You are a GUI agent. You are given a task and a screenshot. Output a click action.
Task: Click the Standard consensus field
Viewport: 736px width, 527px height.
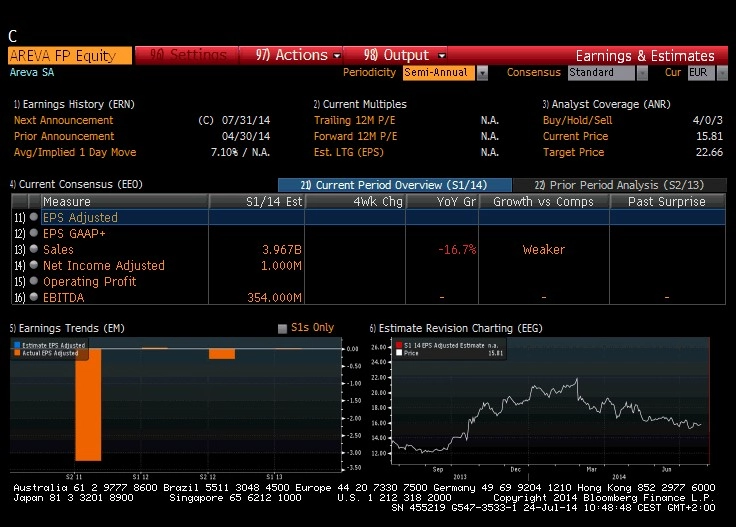click(602, 73)
